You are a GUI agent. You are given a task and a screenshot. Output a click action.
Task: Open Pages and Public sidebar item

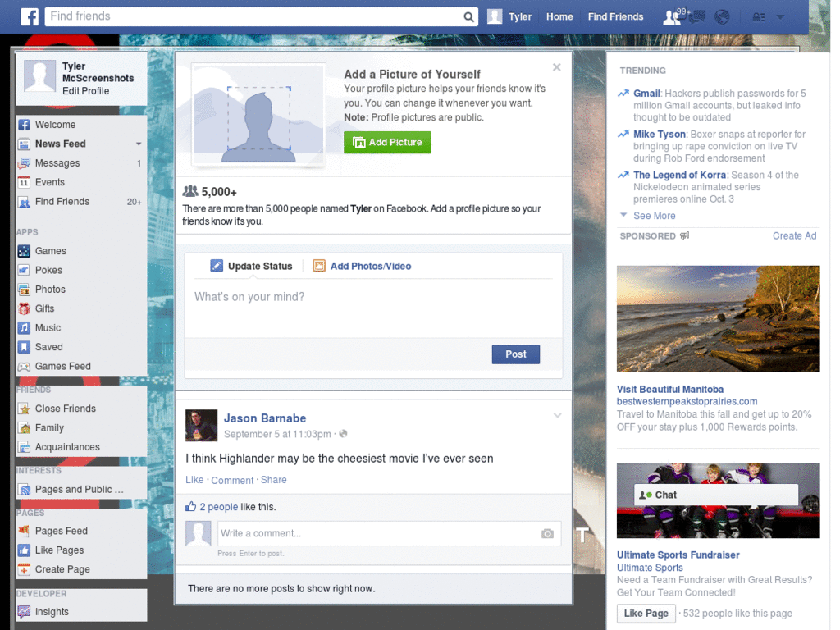pos(80,489)
